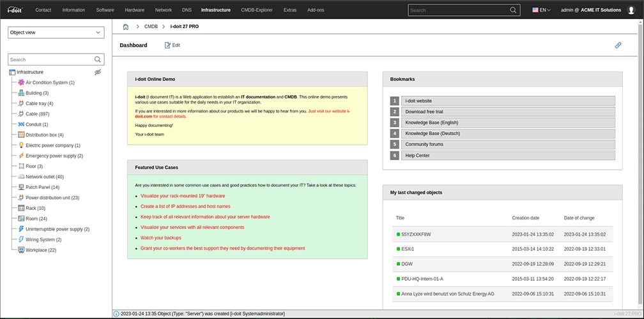Click the Building tree icon
The image size is (644, 319).
[21, 93]
